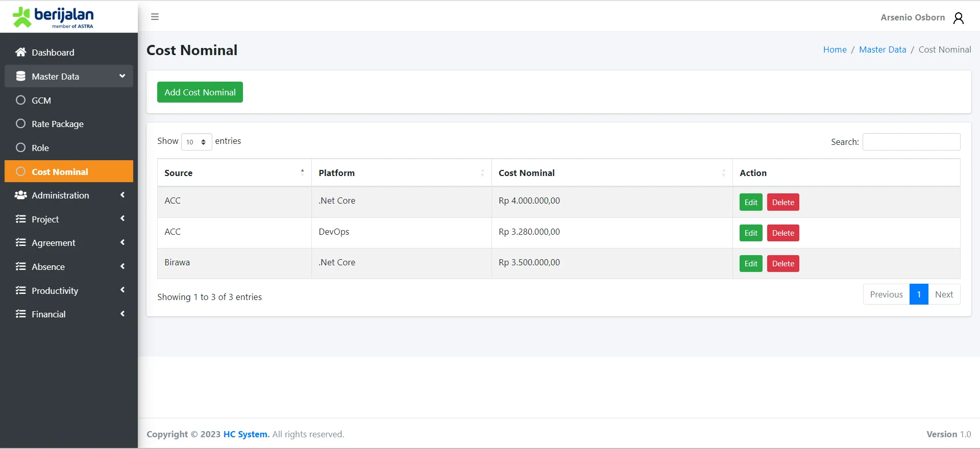Click the Administration users icon

[20, 195]
